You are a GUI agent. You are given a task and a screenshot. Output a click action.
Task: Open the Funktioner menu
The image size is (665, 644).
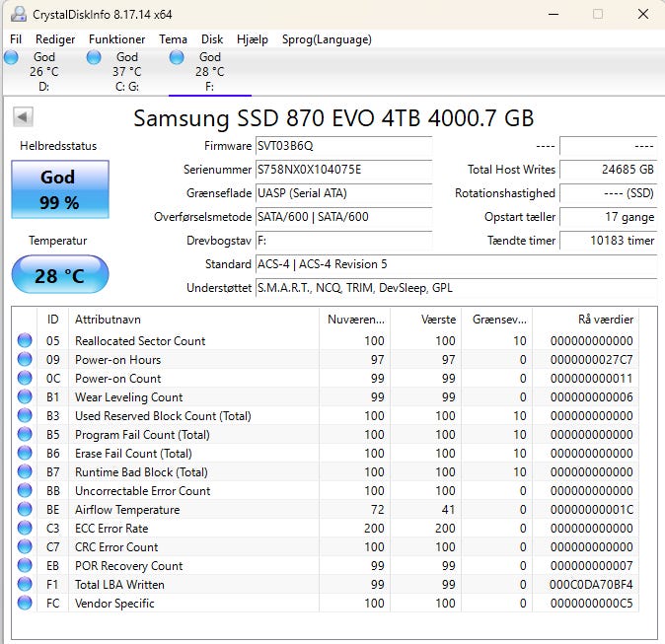[x=117, y=39]
